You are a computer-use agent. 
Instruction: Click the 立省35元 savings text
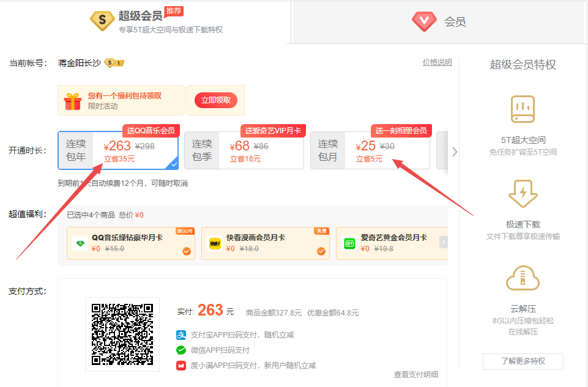[119, 159]
